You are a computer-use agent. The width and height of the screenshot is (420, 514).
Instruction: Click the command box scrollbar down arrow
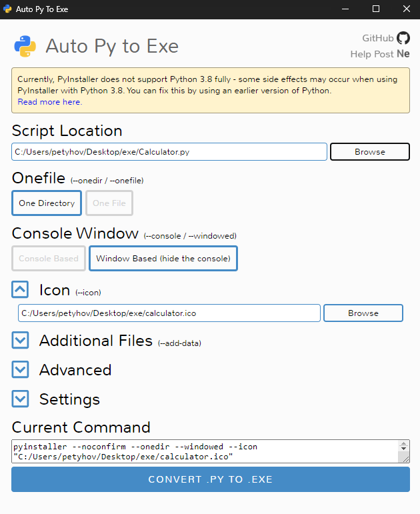[x=403, y=457]
